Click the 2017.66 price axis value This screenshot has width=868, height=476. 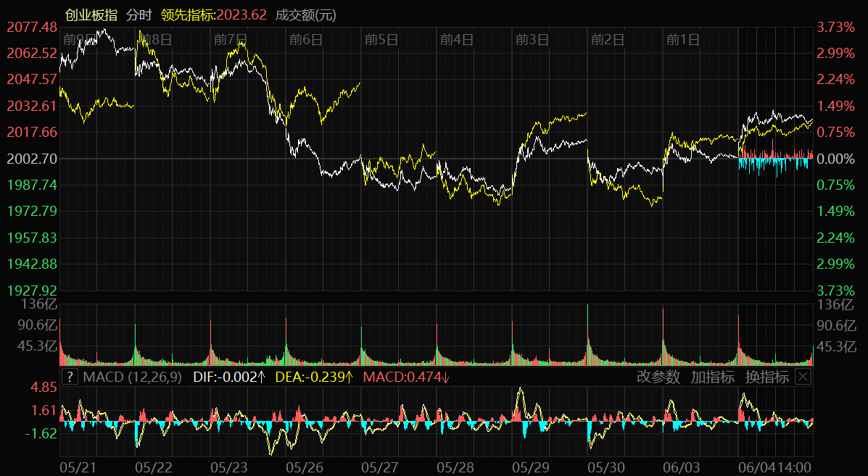[32, 132]
